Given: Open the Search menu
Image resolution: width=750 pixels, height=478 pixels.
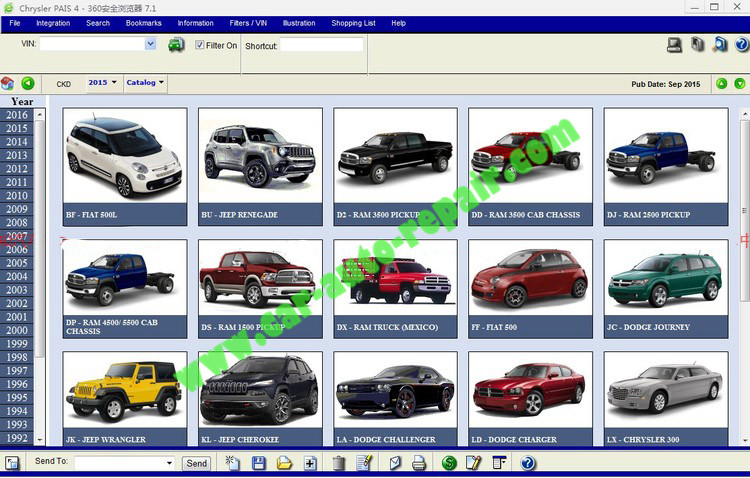Looking at the screenshot, I should pyautogui.click(x=98, y=23).
